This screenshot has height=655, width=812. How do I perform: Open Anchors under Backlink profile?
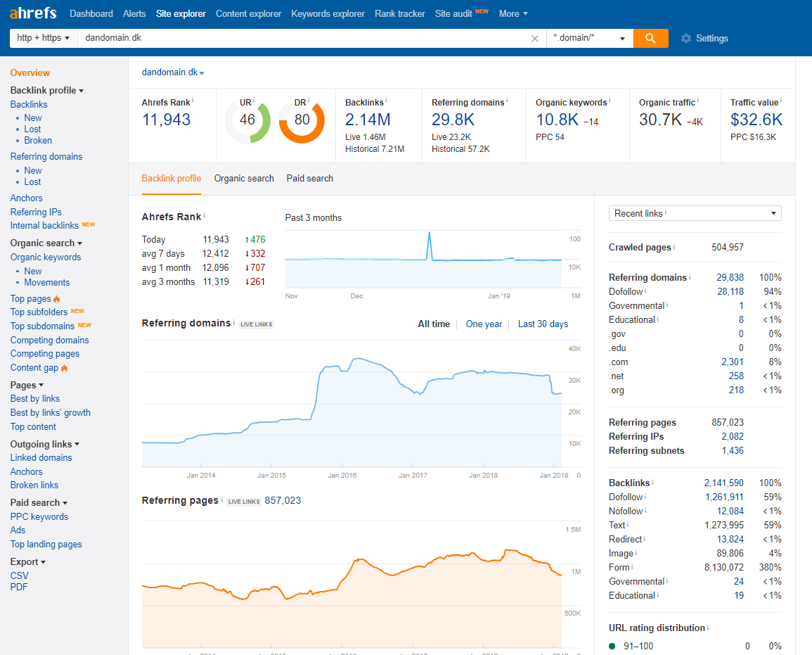coord(27,198)
